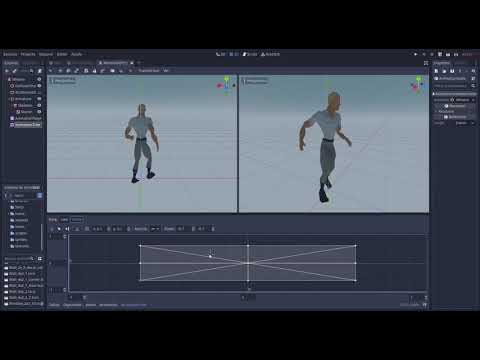The width and height of the screenshot is (480, 360).
Task: Select the top-left blend point on the graph
Action: click(x=140, y=246)
